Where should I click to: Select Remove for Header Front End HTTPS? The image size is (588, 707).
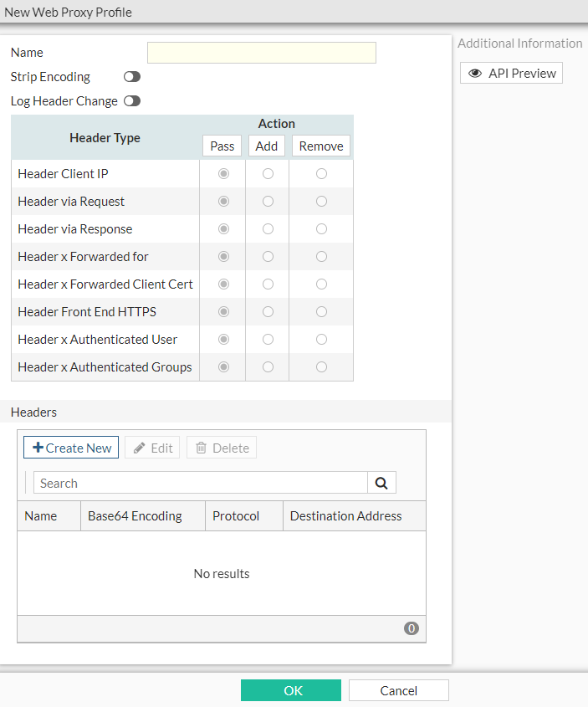[321, 312]
